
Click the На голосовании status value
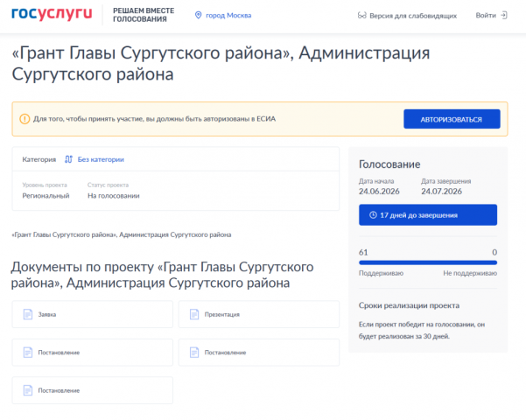point(114,196)
